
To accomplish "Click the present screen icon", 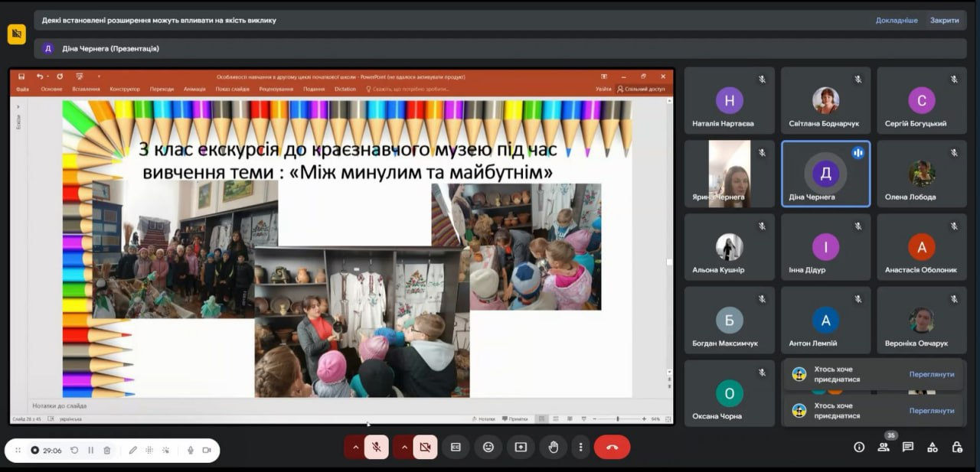I will click(x=521, y=447).
